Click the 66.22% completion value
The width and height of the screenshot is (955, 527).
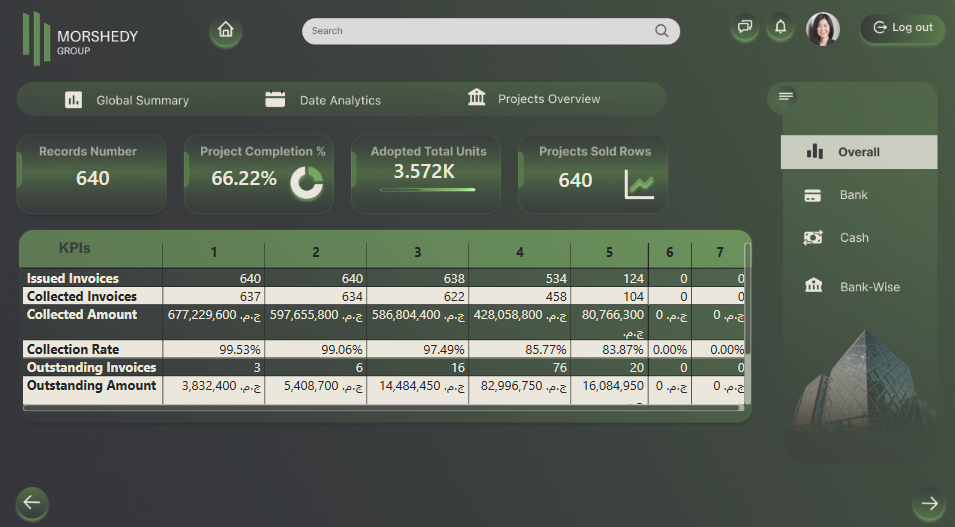[x=244, y=179]
